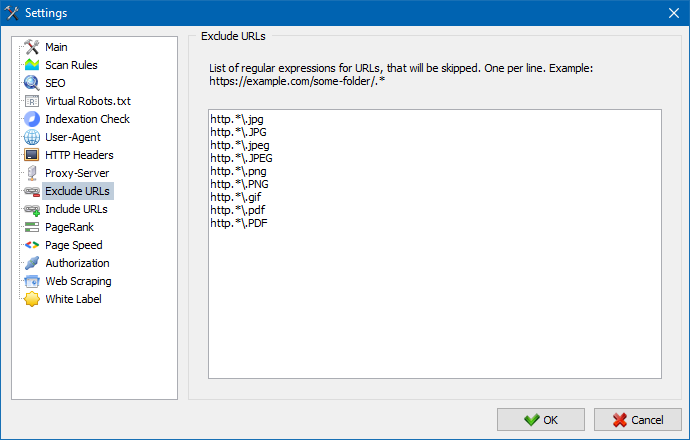690x440 pixels.
Task: Click the SEO magnifier icon
Action: pyautogui.click(x=32, y=83)
